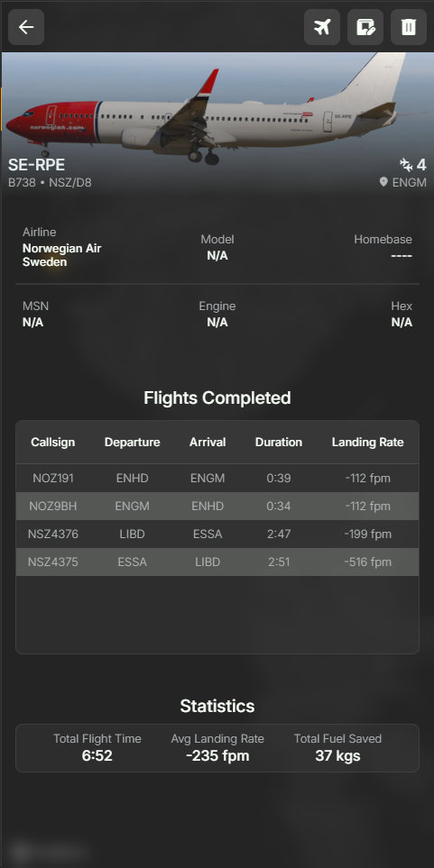
Task: Click the Norwegian Air Sweden airline name
Action: [x=61, y=255]
